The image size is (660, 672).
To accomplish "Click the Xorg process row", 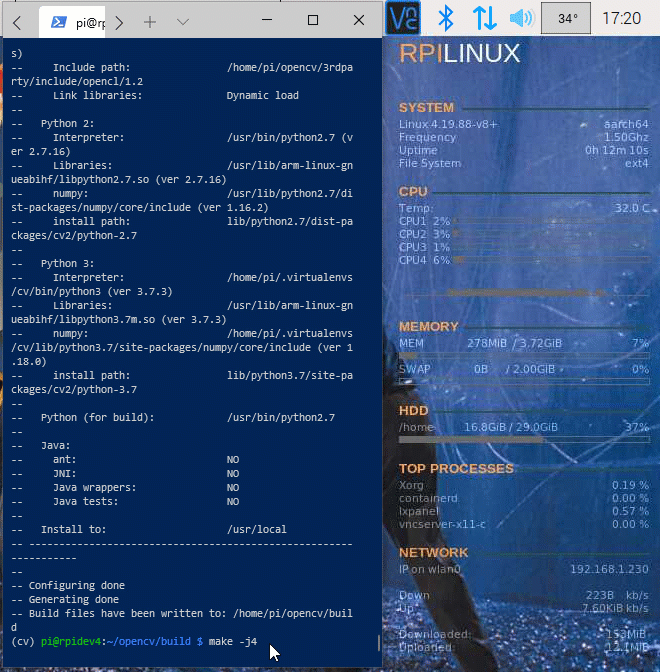I will (x=524, y=485).
